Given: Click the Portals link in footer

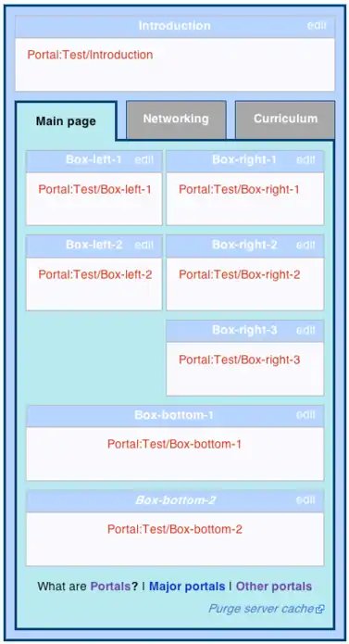Looking at the screenshot, I should click(x=110, y=587).
